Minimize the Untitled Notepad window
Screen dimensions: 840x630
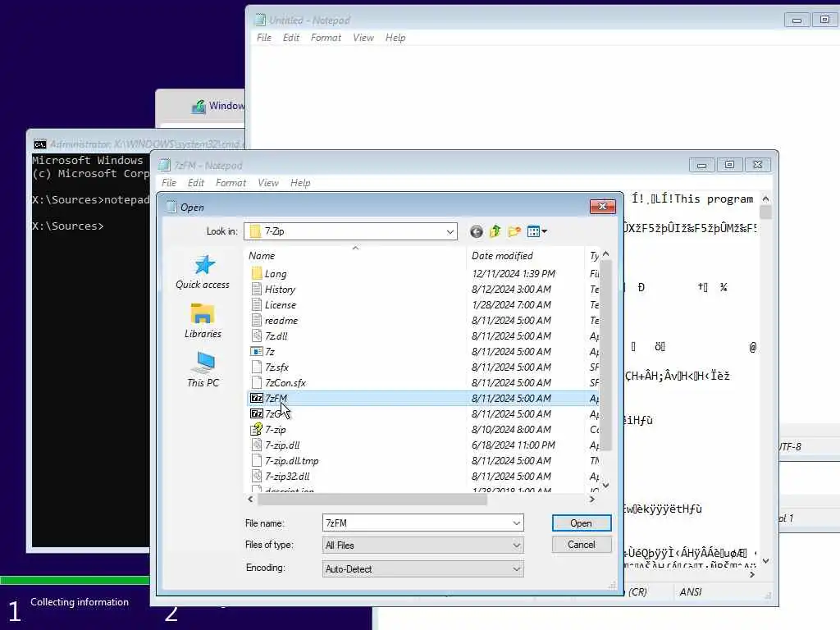point(797,20)
